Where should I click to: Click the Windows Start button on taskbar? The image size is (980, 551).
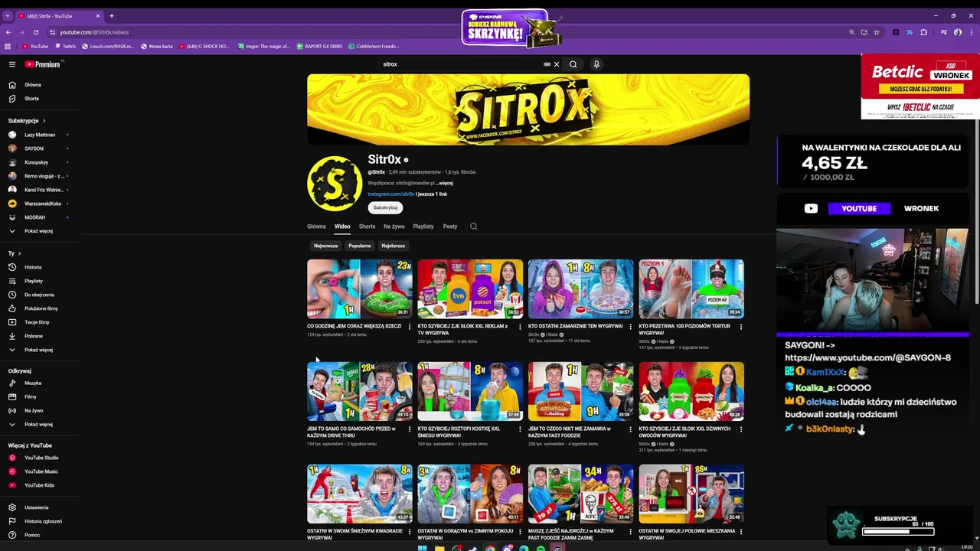click(423, 548)
